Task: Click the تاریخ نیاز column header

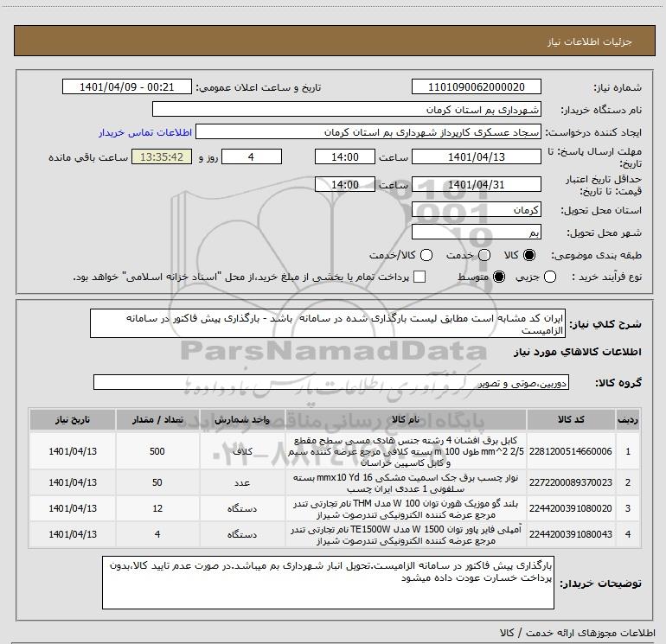Action: click(x=72, y=420)
